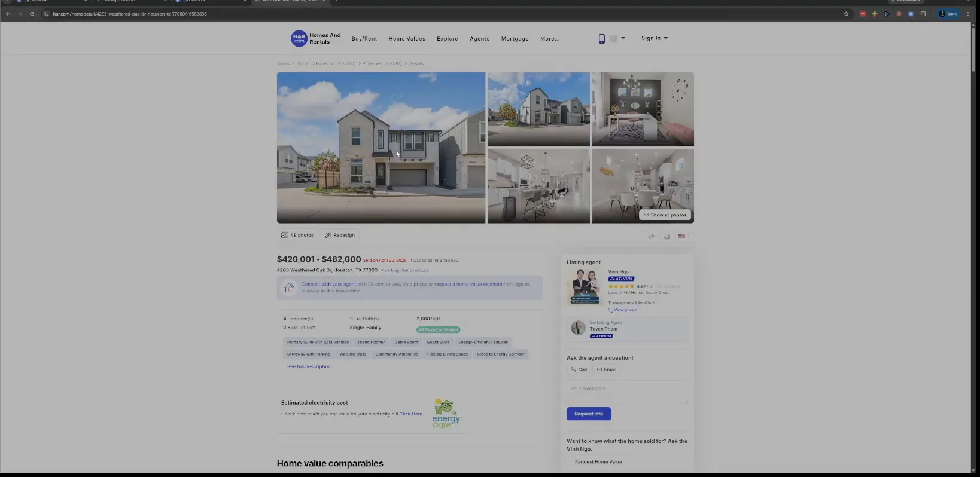This screenshot has height=477, width=980.
Task: Click the print icon
Action: (666, 236)
